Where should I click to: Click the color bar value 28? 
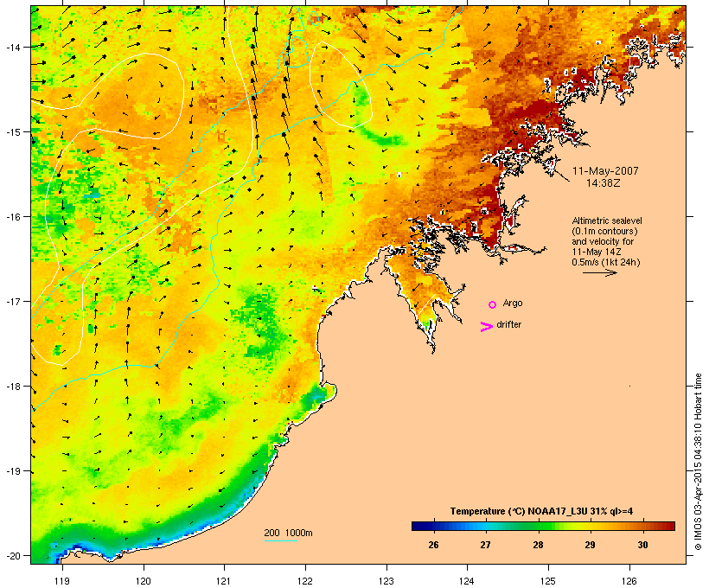point(538,545)
